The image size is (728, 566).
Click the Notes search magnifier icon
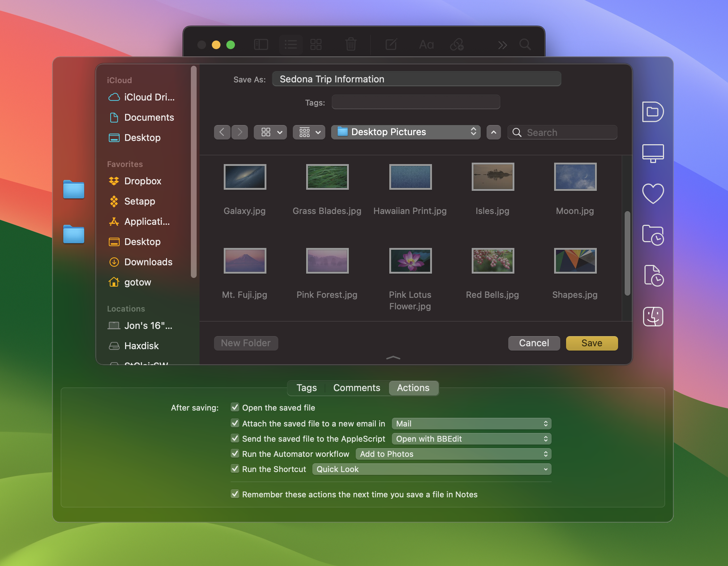click(x=525, y=44)
